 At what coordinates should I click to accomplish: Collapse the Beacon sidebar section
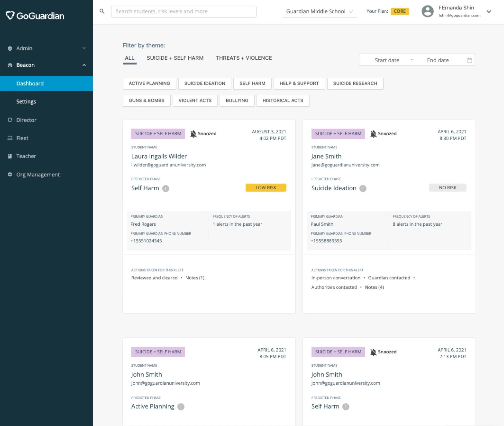pos(84,65)
